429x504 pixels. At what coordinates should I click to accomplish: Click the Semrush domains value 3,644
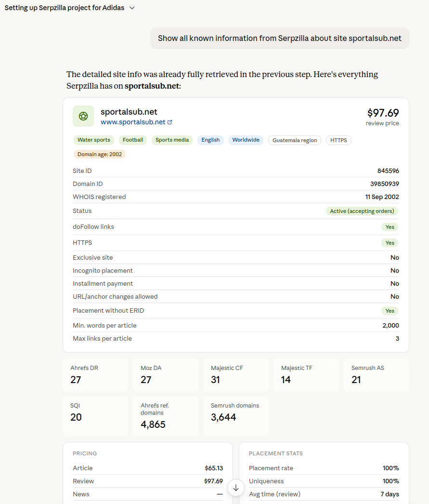pos(223,417)
